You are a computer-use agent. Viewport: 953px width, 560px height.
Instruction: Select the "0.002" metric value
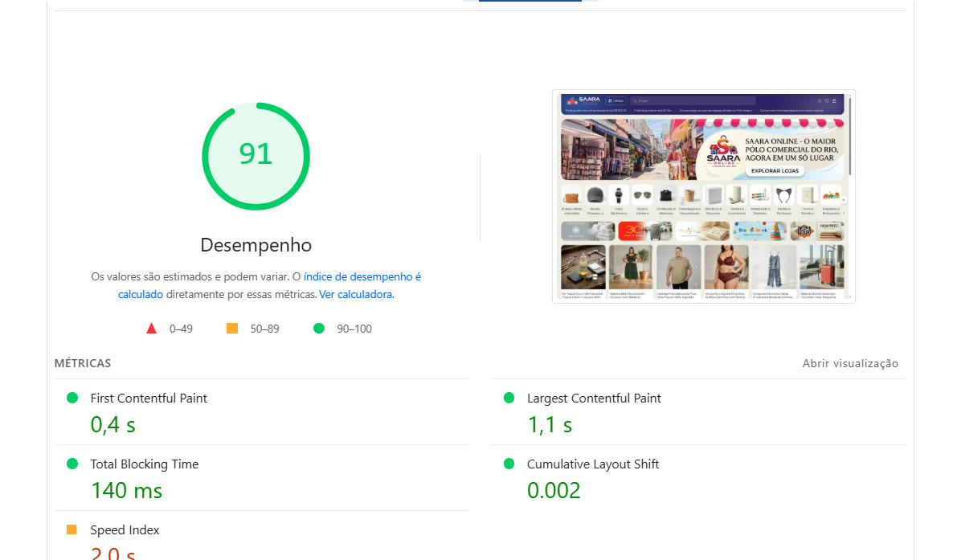click(x=554, y=490)
